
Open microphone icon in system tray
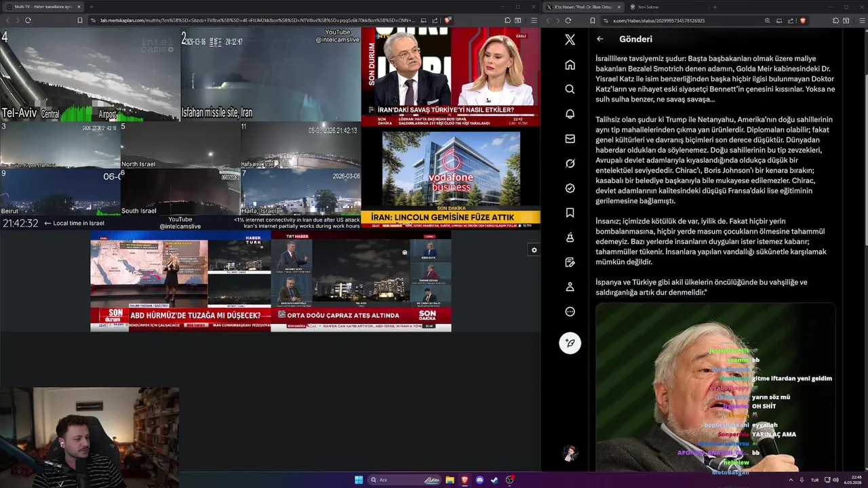click(802, 480)
